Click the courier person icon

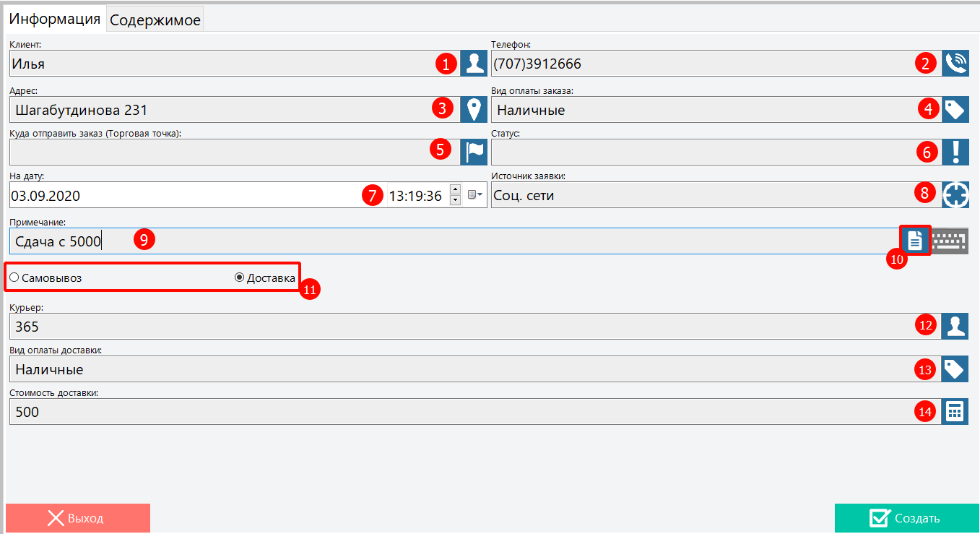pyautogui.click(x=955, y=326)
